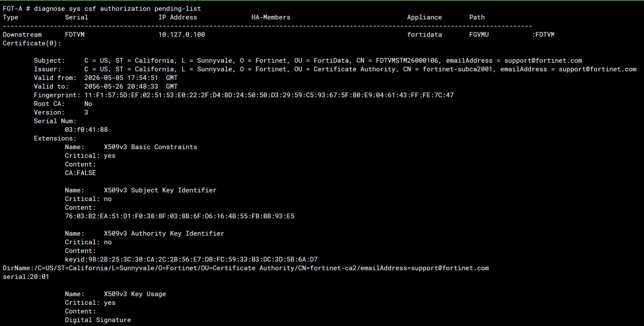Select the 'HA-Members' column header

(x=271, y=17)
